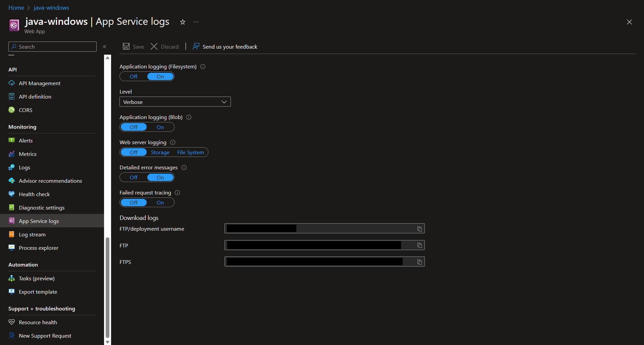Viewport: 644px width, 345px height.
Task: Show info for Web server logging
Action: [x=173, y=142]
